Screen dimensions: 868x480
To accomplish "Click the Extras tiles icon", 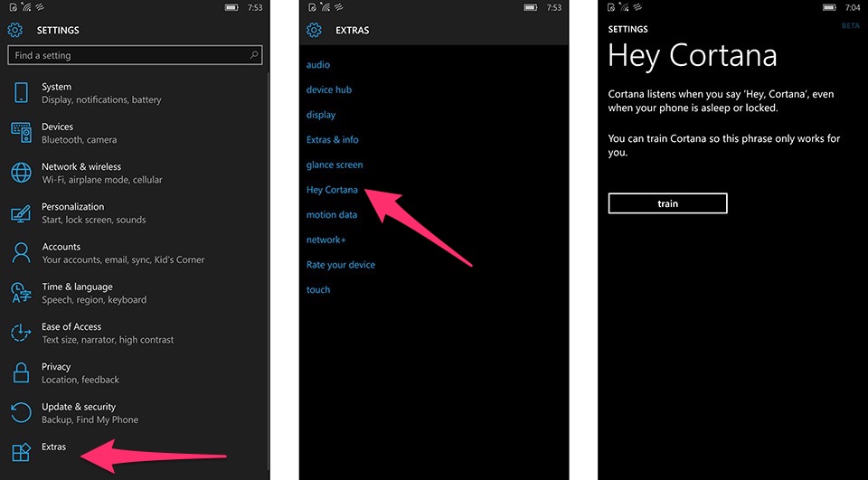I will point(21,452).
